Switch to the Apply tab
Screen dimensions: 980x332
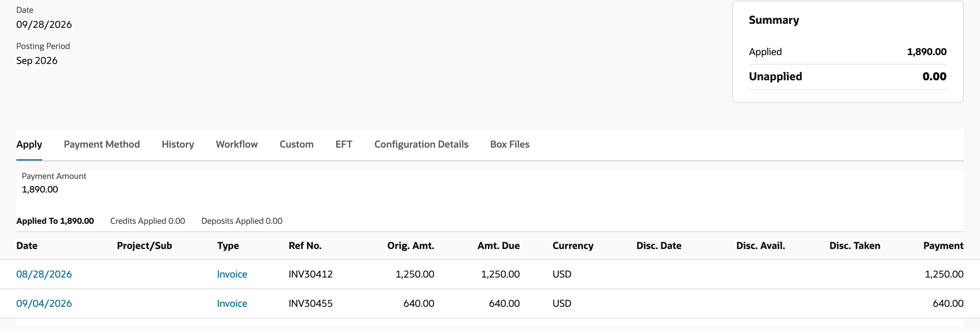29,144
